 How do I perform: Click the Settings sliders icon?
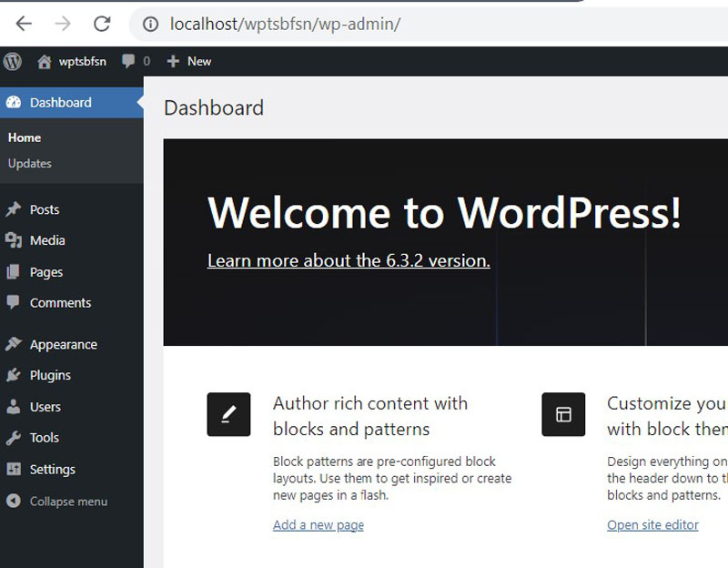click(x=14, y=469)
